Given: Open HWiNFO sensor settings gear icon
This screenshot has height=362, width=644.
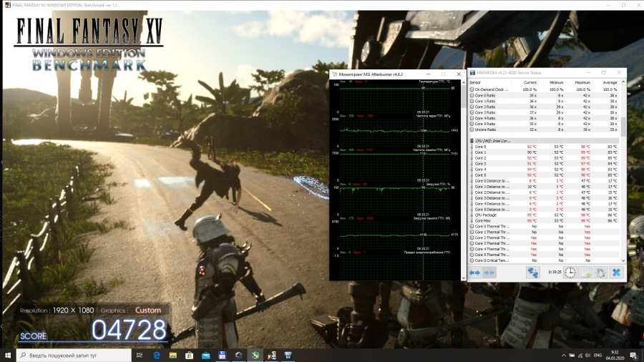Looking at the screenshot, I should pyautogui.click(x=601, y=273).
